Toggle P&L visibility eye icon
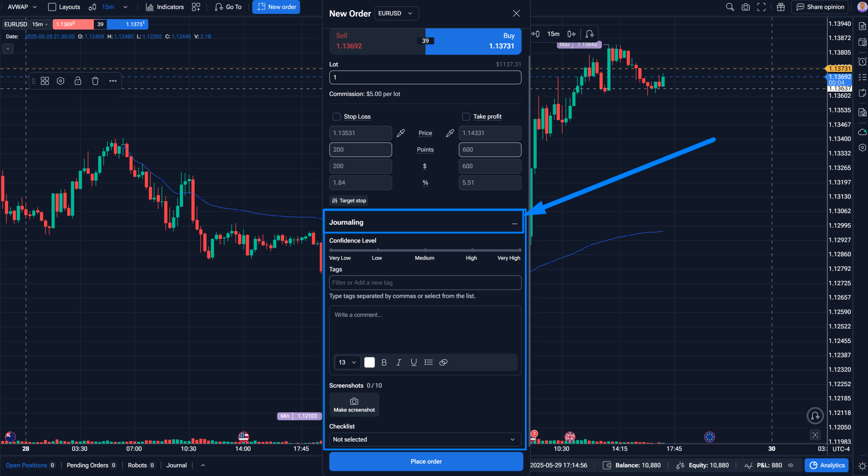 click(x=790, y=465)
